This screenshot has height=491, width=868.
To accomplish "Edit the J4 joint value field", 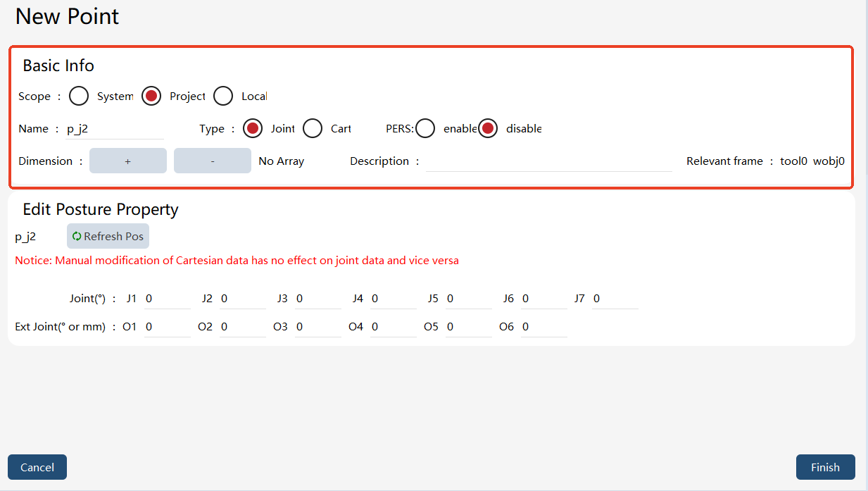I will point(394,299).
